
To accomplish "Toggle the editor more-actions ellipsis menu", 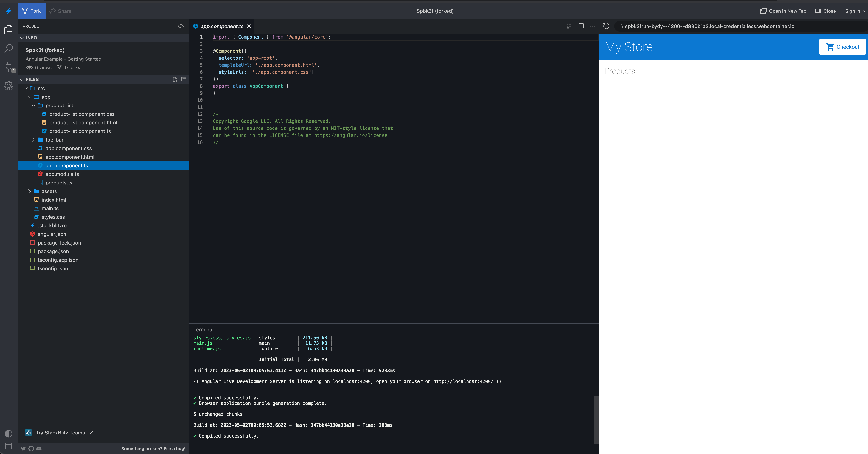I will (593, 26).
